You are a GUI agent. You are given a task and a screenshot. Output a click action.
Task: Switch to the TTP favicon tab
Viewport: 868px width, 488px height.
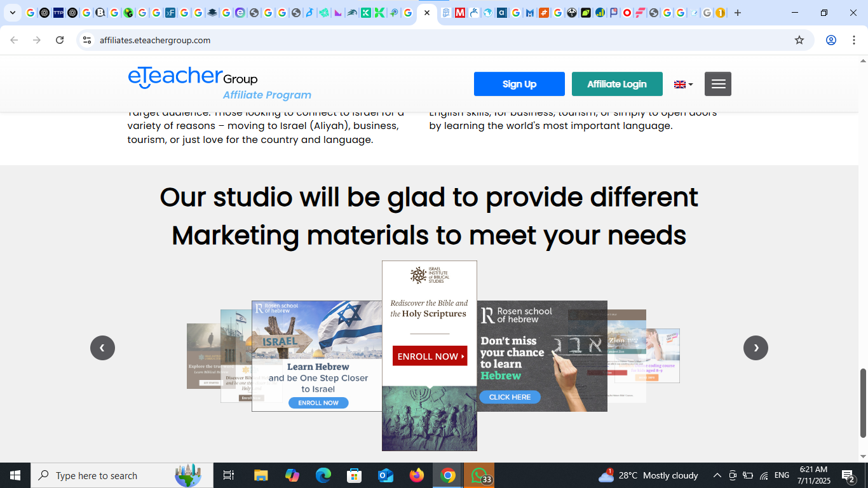58,13
